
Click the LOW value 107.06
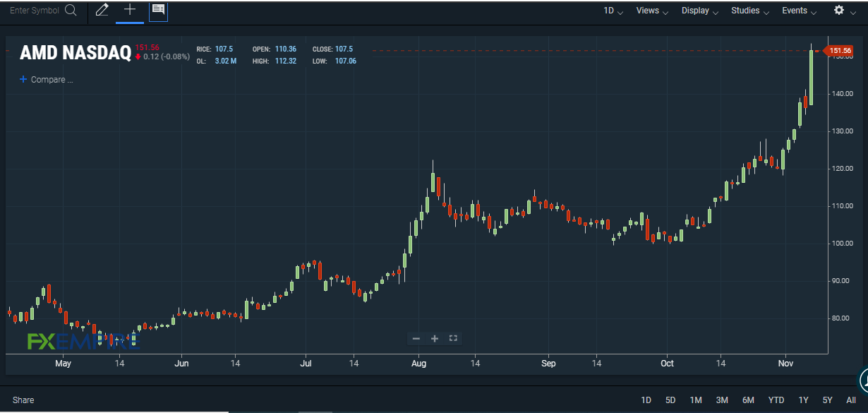coord(345,61)
